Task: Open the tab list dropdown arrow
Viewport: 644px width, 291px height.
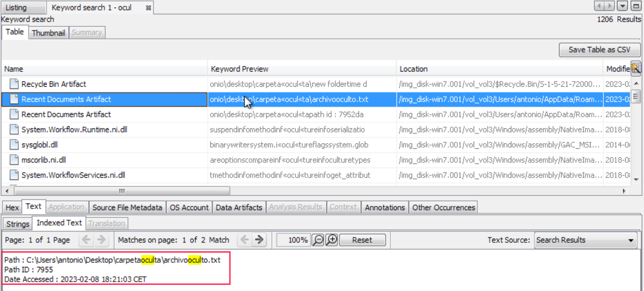Action: pyautogui.click(x=622, y=6)
